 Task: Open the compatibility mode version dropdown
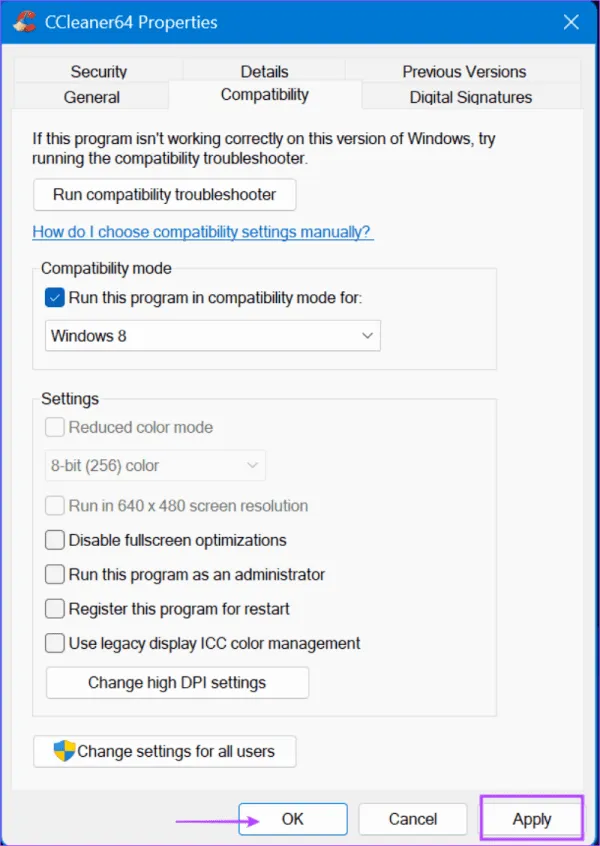(x=367, y=335)
